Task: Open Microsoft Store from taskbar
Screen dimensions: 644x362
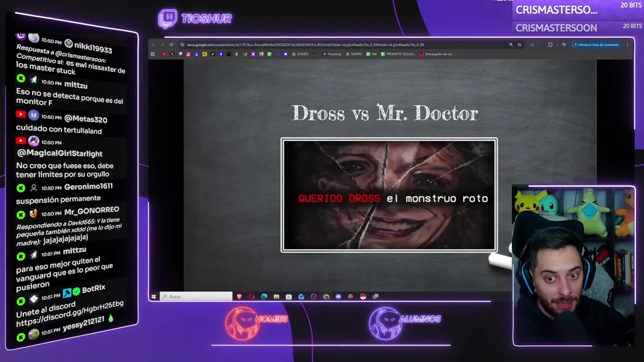Action: click(289, 297)
